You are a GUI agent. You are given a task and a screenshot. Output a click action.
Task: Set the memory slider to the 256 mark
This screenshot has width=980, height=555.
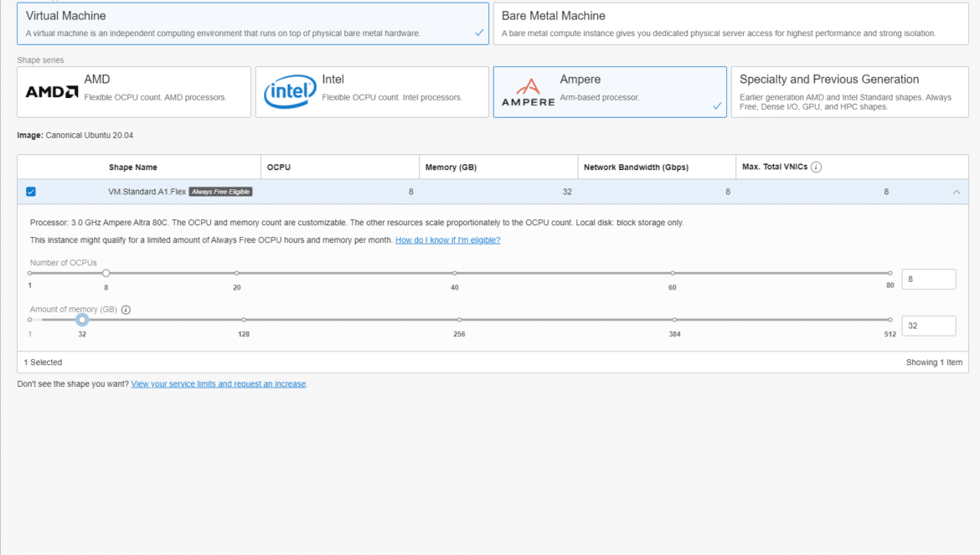coord(459,320)
